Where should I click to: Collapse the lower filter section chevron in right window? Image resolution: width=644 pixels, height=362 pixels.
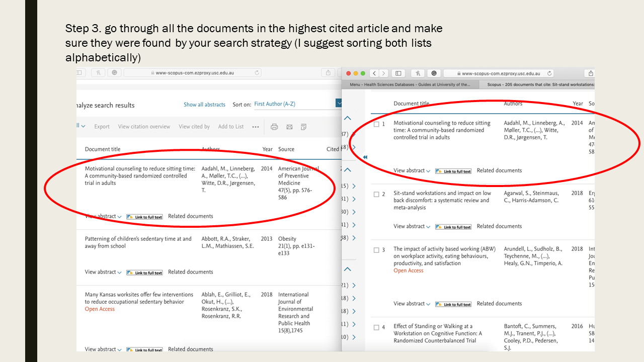click(347, 269)
